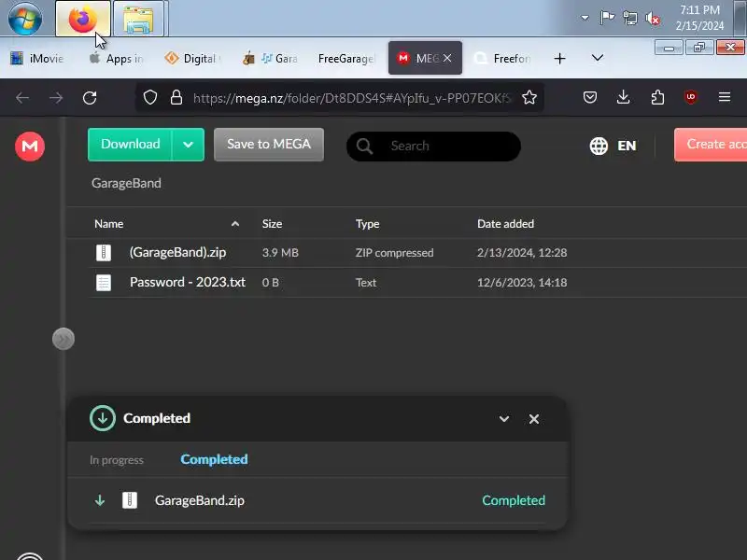The height and width of the screenshot is (560, 747).
Task: Click the zip icon in transfers list
Action: [x=130, y=500]
